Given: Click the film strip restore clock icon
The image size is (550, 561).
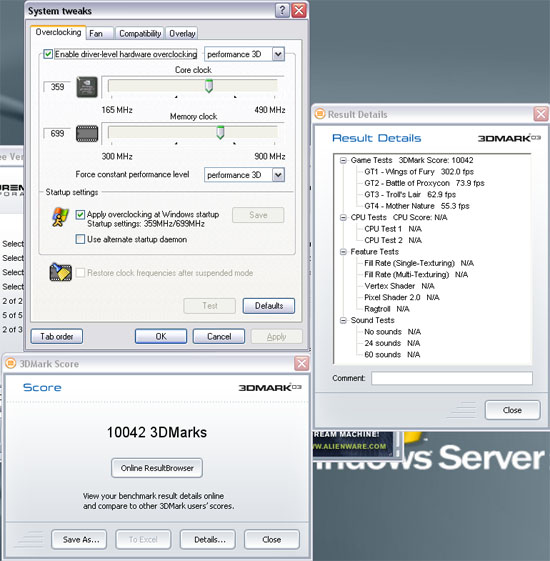Looking at the screenshot, I should tap(60, 272).
